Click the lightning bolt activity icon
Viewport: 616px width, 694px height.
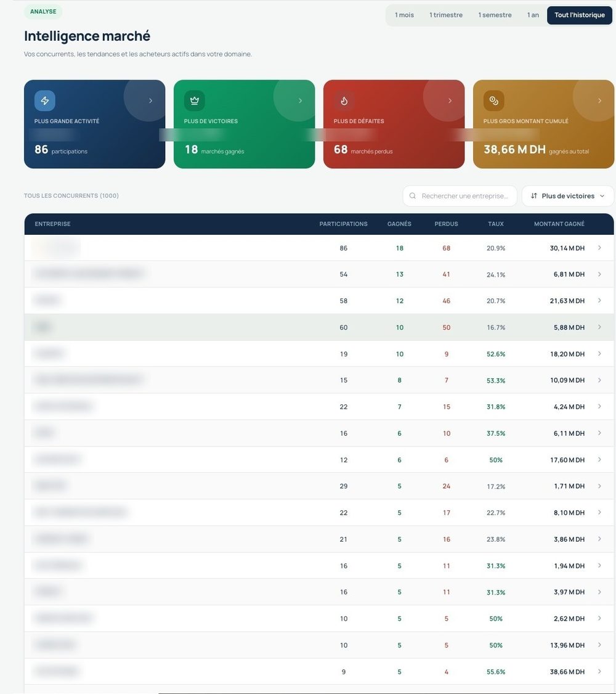pos(45,100)
